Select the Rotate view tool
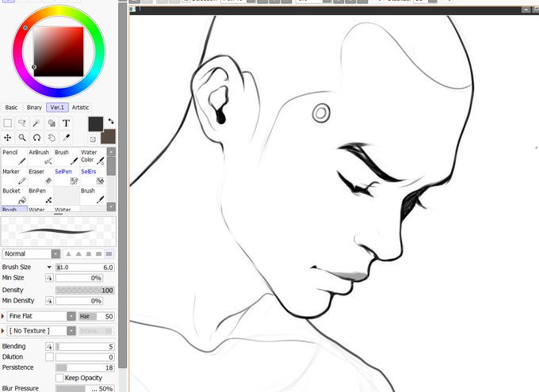Viewport: 539px width, 392px height. coord(36,138)
